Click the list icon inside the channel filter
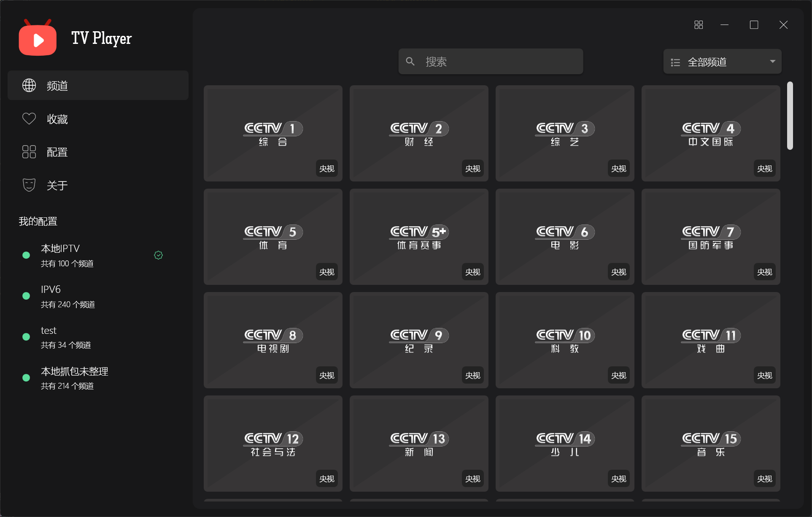This screenshot has width=812, height=517. coord(675,61)
